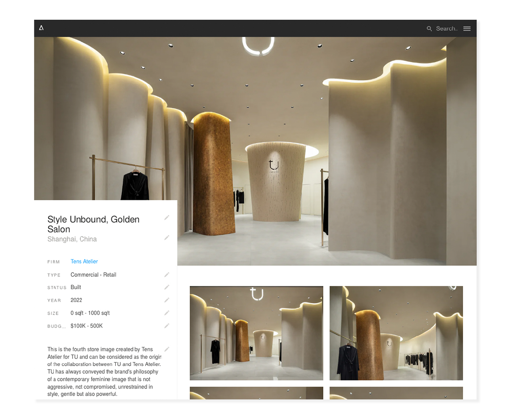
Task: Click the magnifying glass search icon
Action: point(429,29)
